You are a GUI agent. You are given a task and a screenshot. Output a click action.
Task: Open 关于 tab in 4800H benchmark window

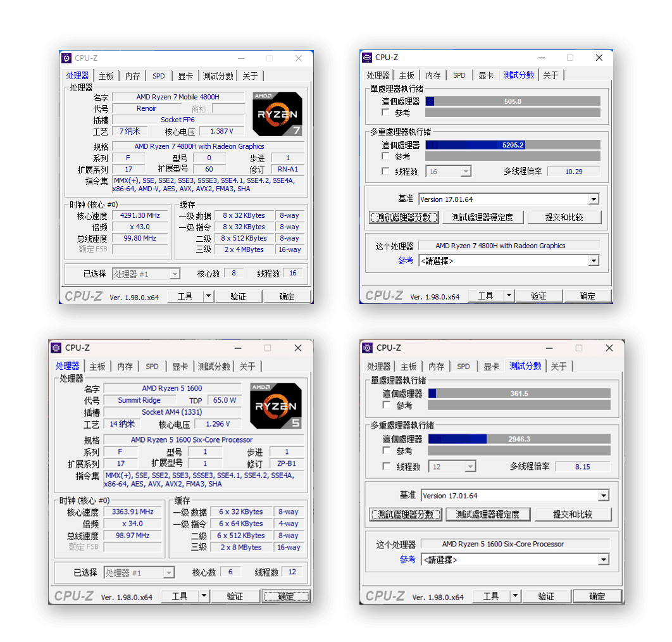point(551,75)
